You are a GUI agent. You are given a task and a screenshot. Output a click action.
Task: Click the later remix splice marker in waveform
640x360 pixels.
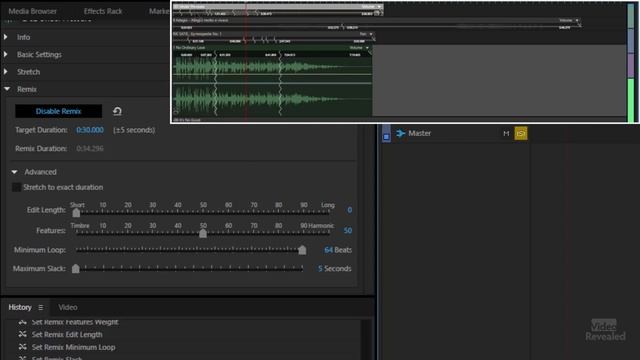click(x=280, y=84)
